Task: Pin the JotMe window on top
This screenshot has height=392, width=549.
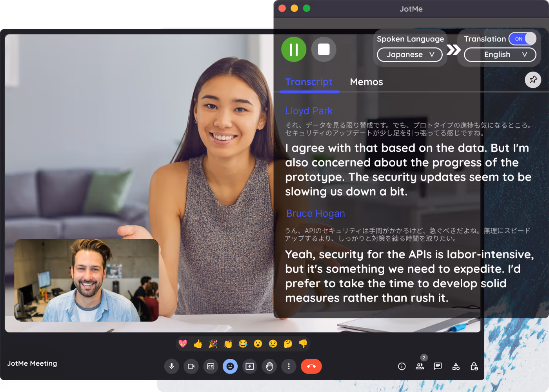Action: coord(533,80)
